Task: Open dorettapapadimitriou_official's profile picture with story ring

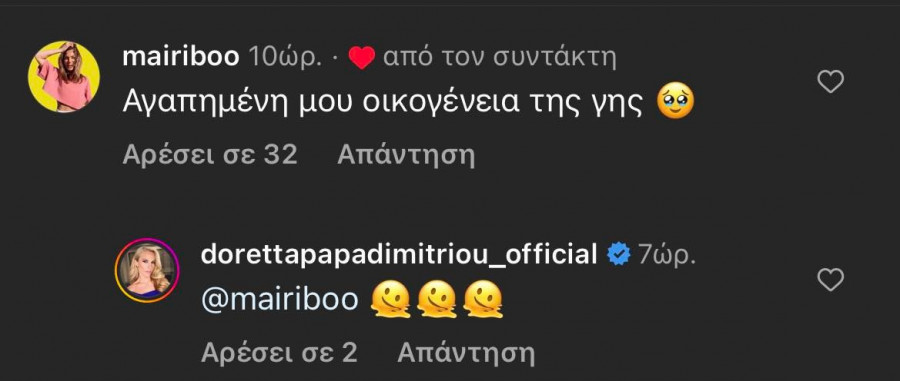Action: tap(147, 270)
